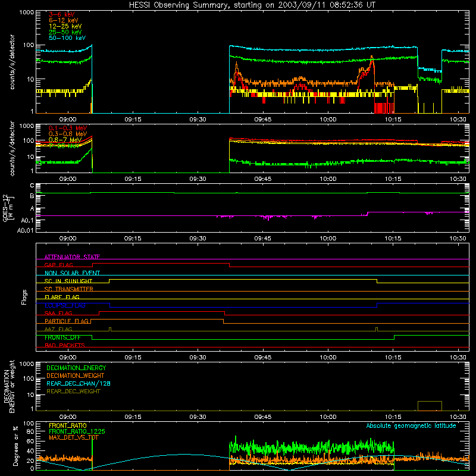The width and height of the screenshot is (476, 476).
Task: Click the DECIMATION_WEIGHT legend label
Action: pos(76,375)
